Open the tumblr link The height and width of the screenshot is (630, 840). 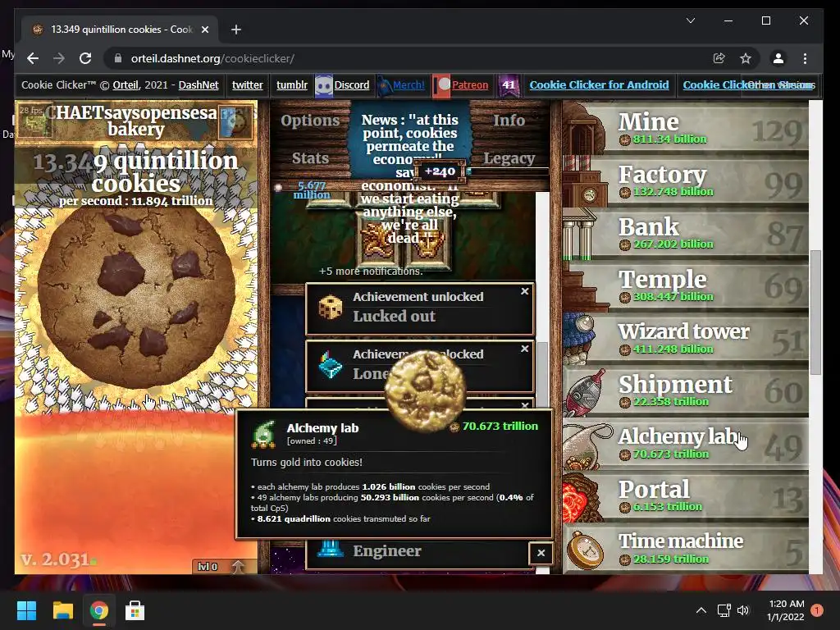(292, 84)
